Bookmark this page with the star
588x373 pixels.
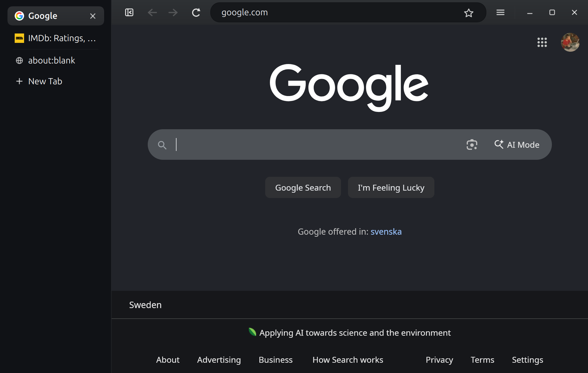point(469,13)
